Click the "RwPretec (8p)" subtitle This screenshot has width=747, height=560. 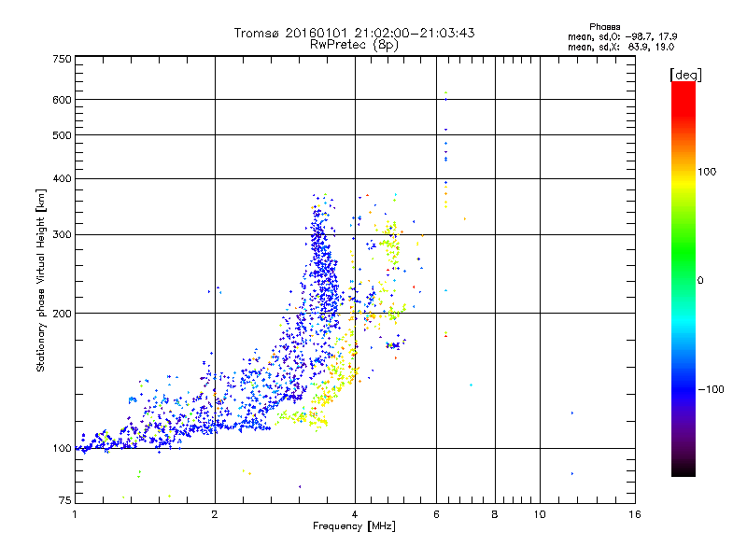[x=354, y=45]
